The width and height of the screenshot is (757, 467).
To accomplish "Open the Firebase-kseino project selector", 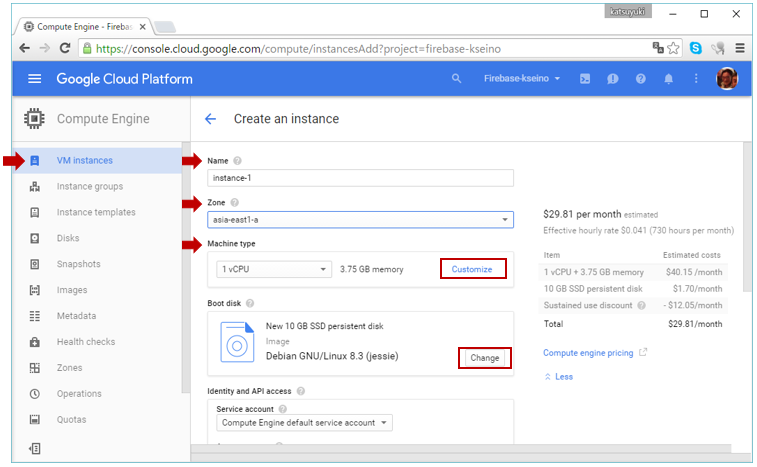I will [522, 78].
